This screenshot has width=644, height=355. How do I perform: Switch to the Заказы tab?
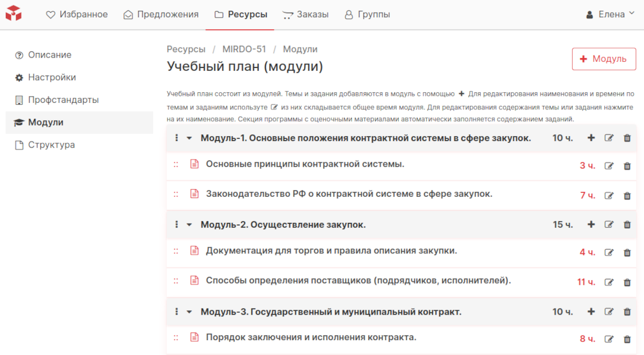(305, 14)
